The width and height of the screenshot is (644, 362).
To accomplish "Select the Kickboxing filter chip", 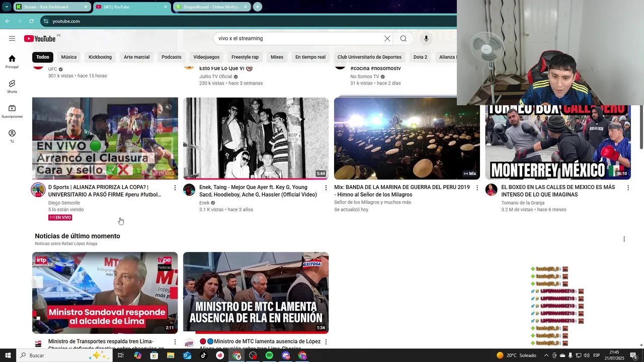I will 100,57.
